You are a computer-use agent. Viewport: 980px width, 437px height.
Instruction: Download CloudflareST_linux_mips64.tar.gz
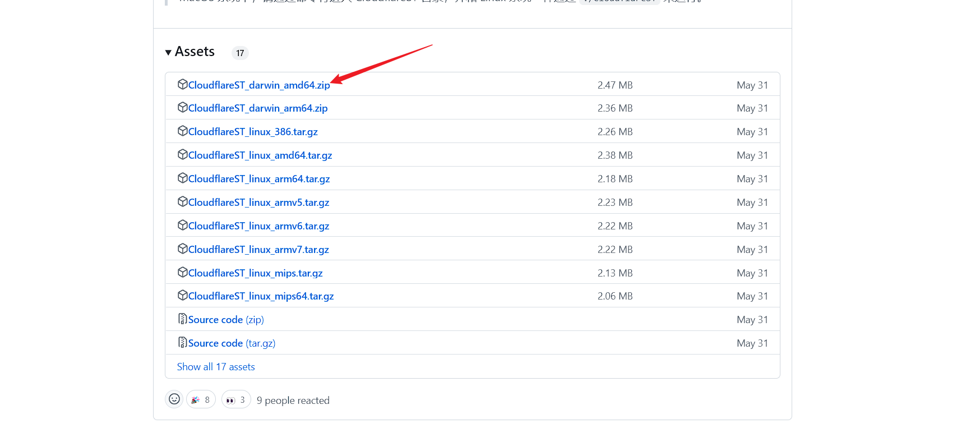point(261,296)
